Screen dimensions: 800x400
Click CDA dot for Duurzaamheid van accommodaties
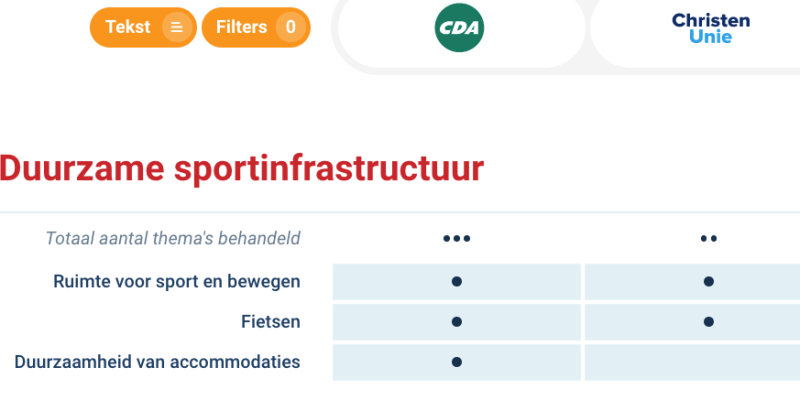[x=457, y=362]
